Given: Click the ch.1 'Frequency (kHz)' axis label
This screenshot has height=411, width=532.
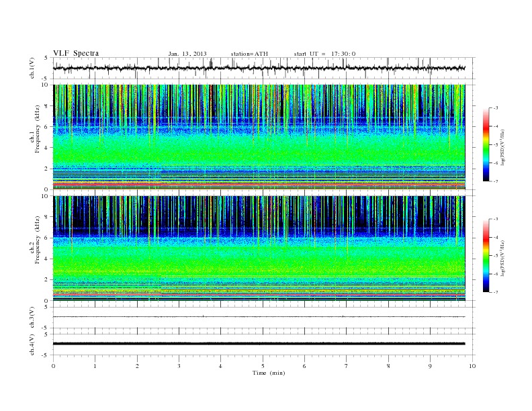Looking at the screenshot, I should pos(38,129).
